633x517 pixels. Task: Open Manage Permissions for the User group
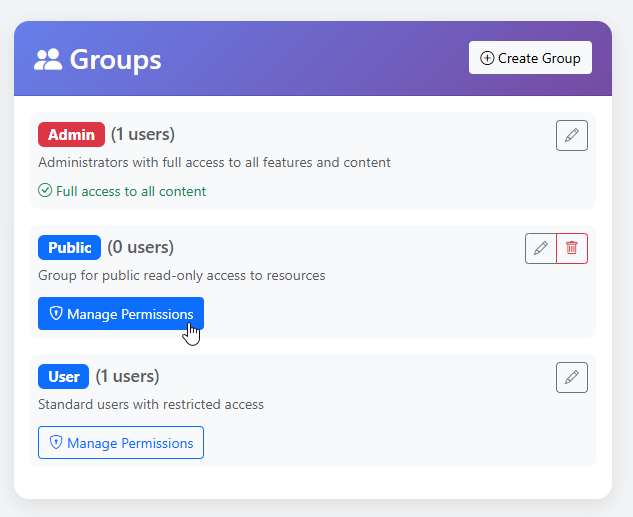pos(121,443)
